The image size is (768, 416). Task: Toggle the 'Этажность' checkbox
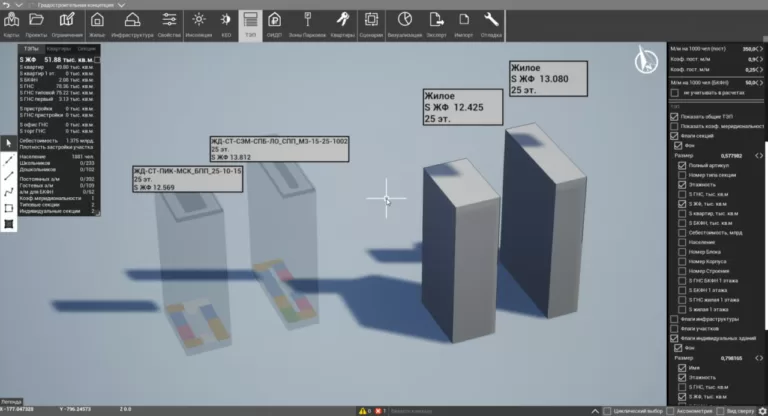coord(682,184)
